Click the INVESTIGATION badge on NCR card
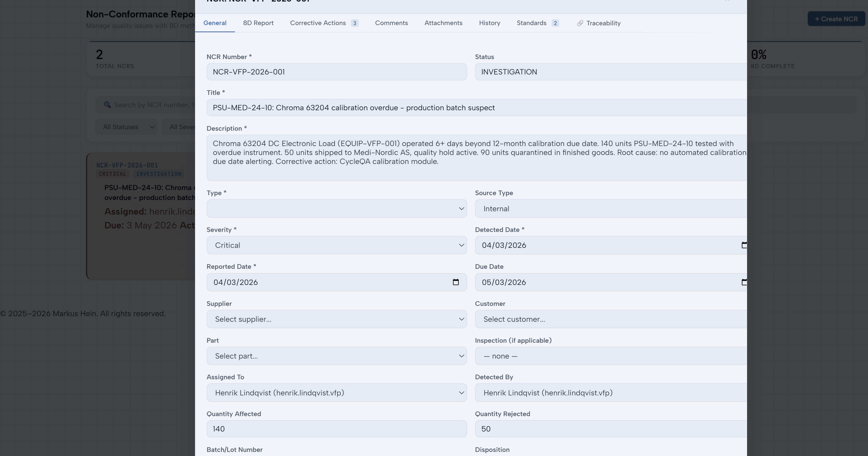This screenshot has height=456, width=868. point(158,174)
